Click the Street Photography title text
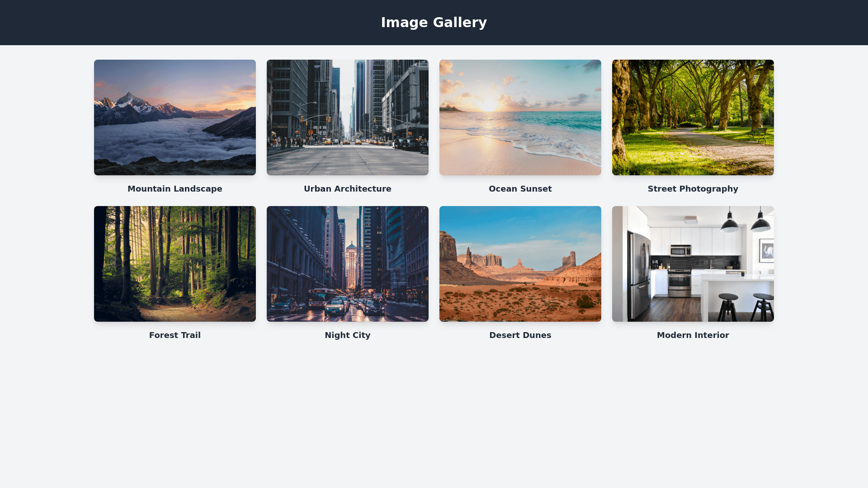Viewport: 868px width, 488px height. [x=693, y=189]
